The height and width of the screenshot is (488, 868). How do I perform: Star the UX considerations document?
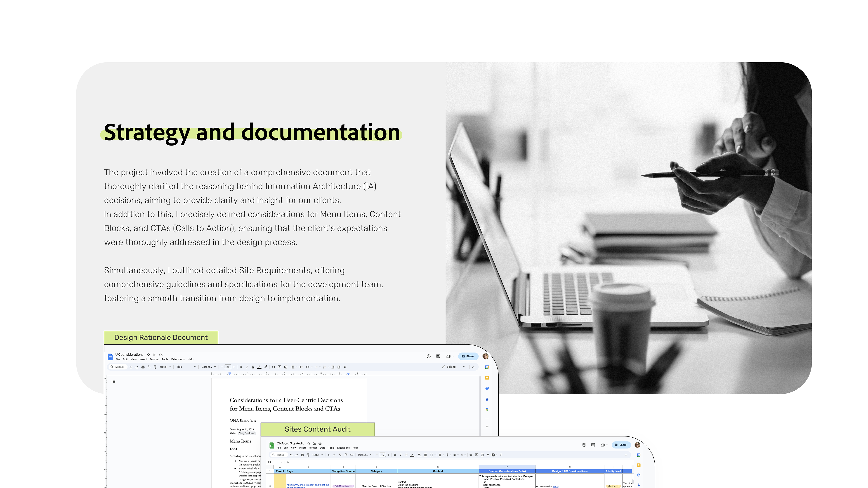[148, 355]
